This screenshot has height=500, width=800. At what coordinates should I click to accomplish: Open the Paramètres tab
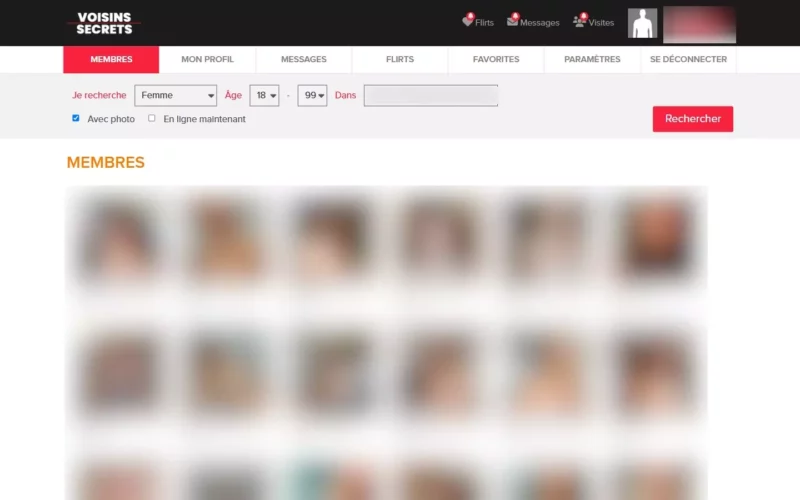[x=592, y=59]
